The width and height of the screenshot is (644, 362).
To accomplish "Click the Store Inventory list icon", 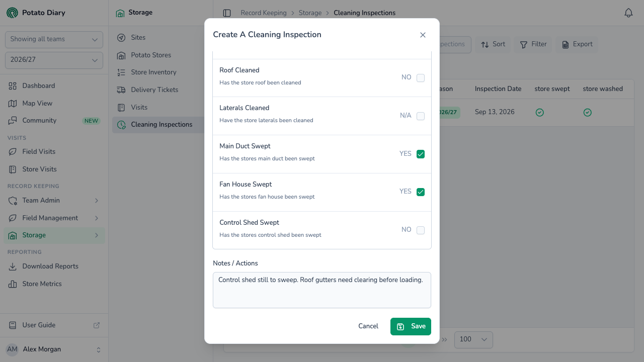I will click(121, 72).
